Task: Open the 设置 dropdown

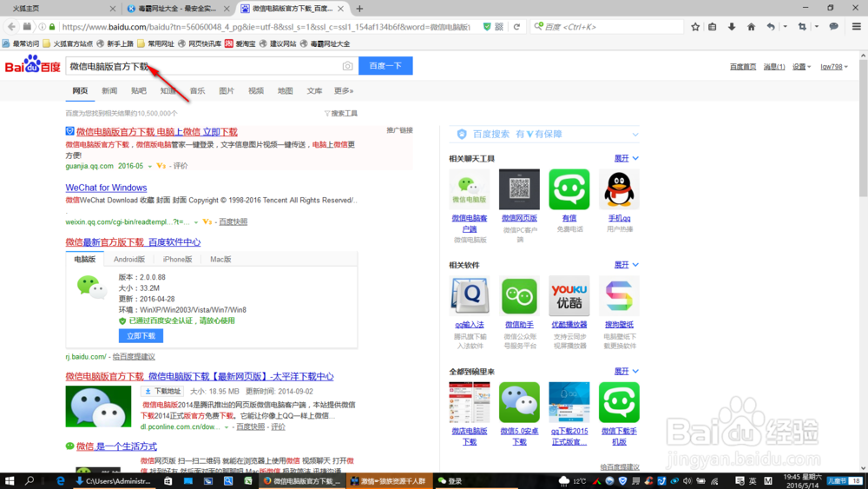Action: (801, 67)
